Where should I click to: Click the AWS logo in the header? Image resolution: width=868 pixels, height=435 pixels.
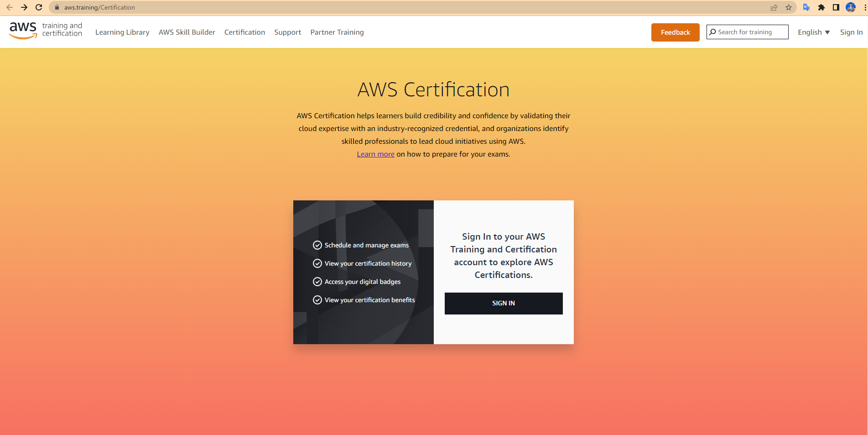(23, 30)
